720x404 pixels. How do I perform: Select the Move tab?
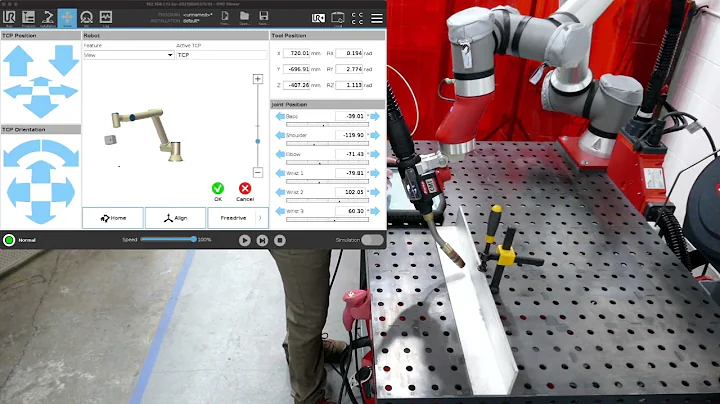tap(67, 18)
